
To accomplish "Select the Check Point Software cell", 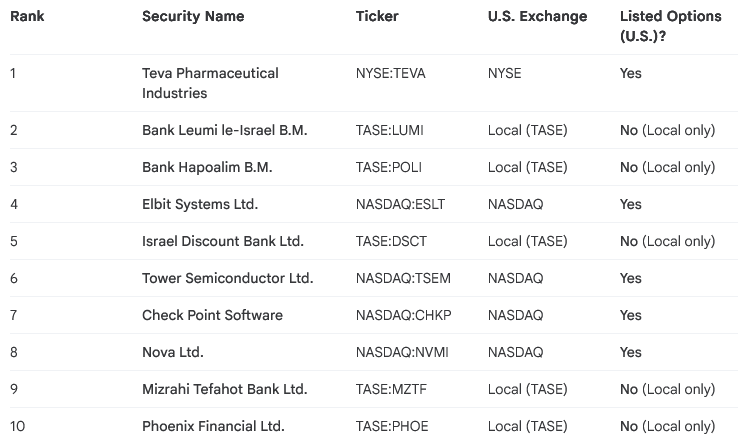I will point(212,315).
